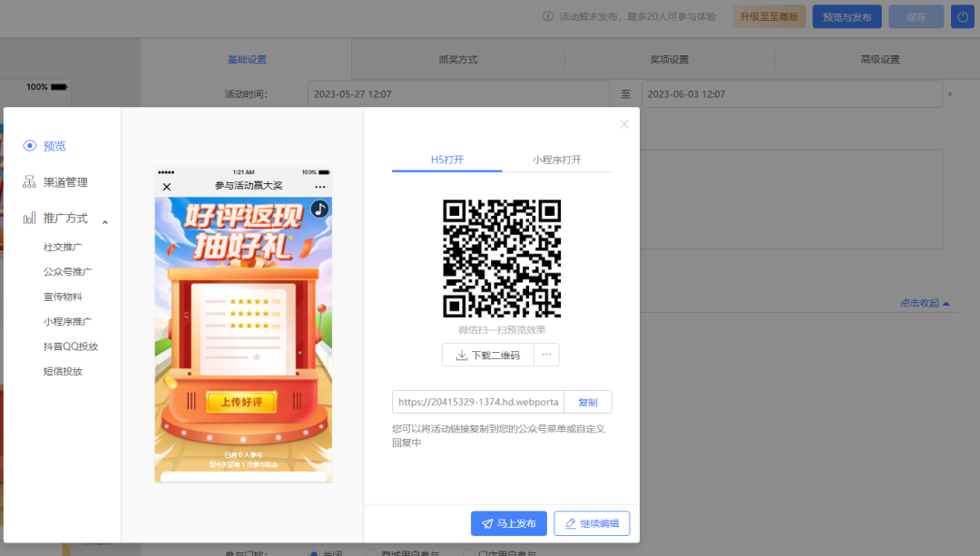Open the phone preview three-dot menu
This screenshot has height=556, width=980.
[x=320, y=187]
